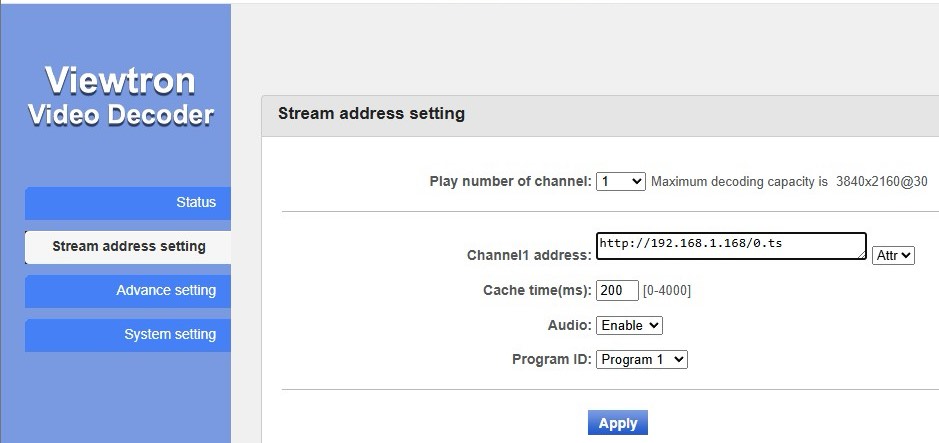
Task: Click the address box resize handle
Action: pyautogui.click(x=861, y=255)
